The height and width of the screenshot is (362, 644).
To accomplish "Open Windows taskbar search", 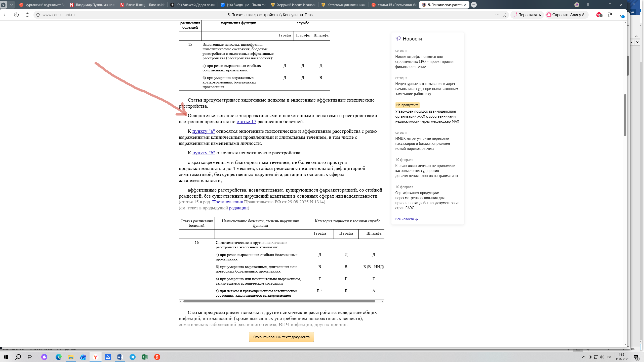I will coord(18,357).
